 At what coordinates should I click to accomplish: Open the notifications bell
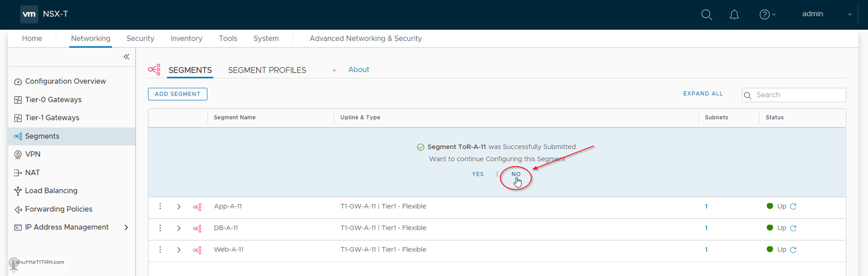[x=734, y=14]
